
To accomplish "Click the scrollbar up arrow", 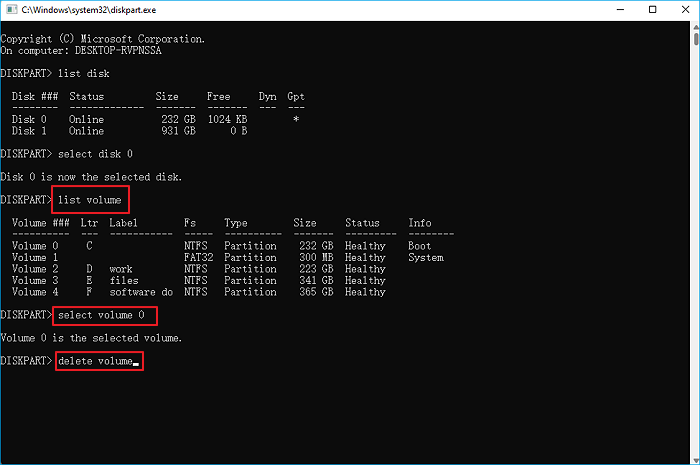I will [x=691, y=27].
